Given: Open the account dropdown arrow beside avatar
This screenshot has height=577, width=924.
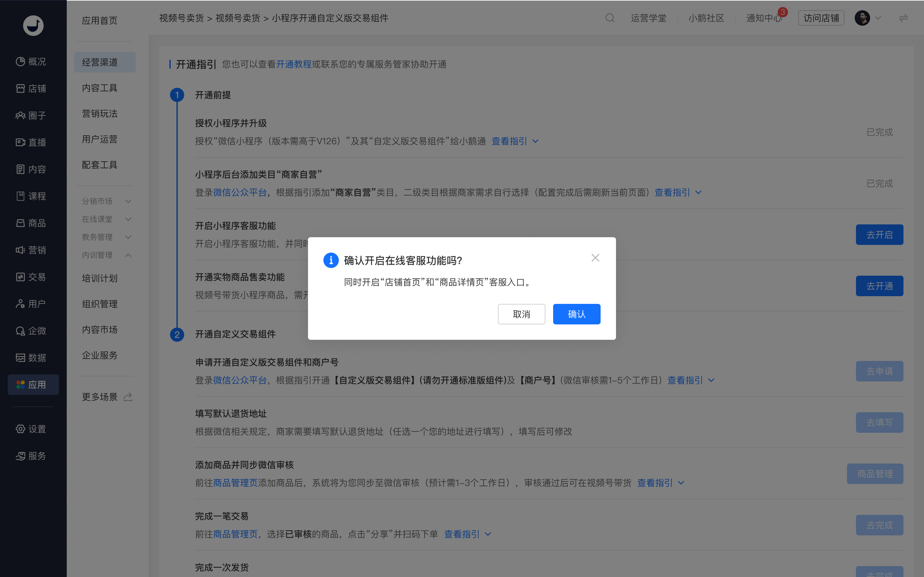Looking at the screenshot, I should click(x=878, y=18).
